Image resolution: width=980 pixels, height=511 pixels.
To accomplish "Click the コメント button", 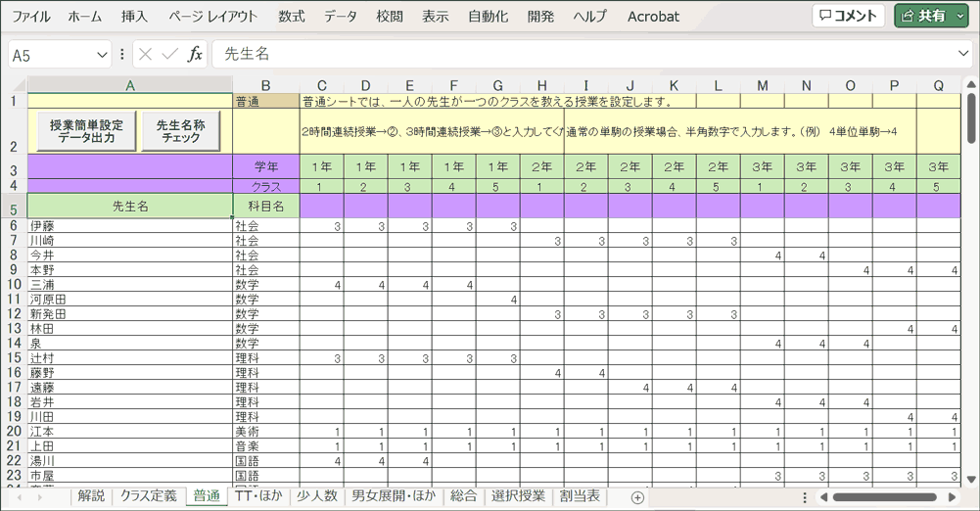I will pos(848,16).
